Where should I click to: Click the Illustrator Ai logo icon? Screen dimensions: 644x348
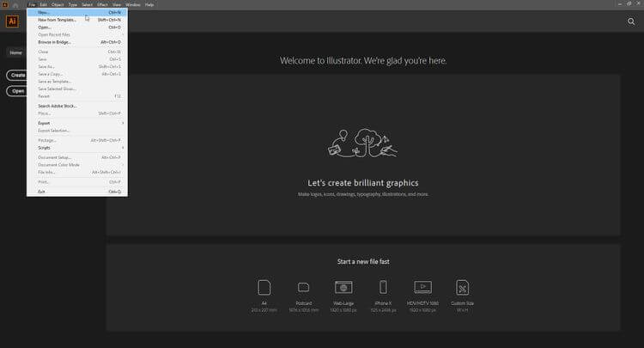pos(12,21)
